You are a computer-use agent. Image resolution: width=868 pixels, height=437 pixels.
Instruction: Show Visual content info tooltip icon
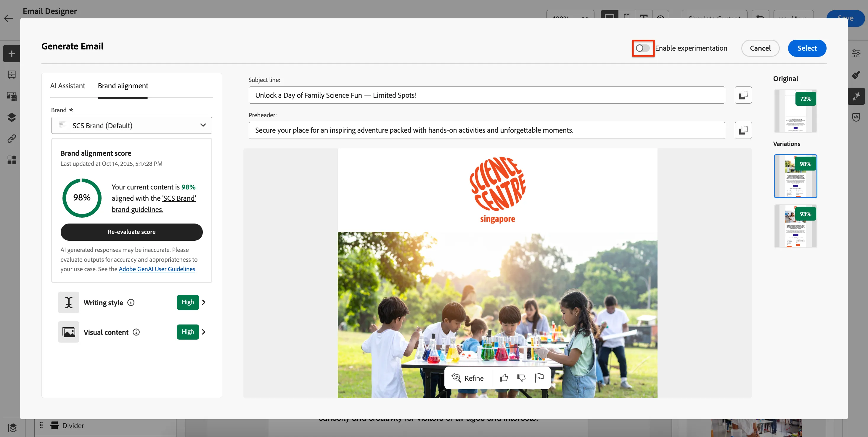tap(136, 332)
